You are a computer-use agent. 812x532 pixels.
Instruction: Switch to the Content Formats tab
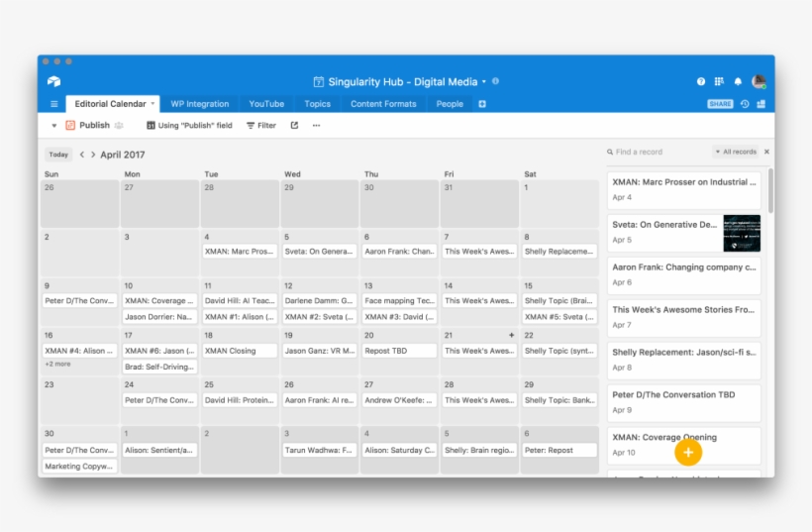click(384, 104)
